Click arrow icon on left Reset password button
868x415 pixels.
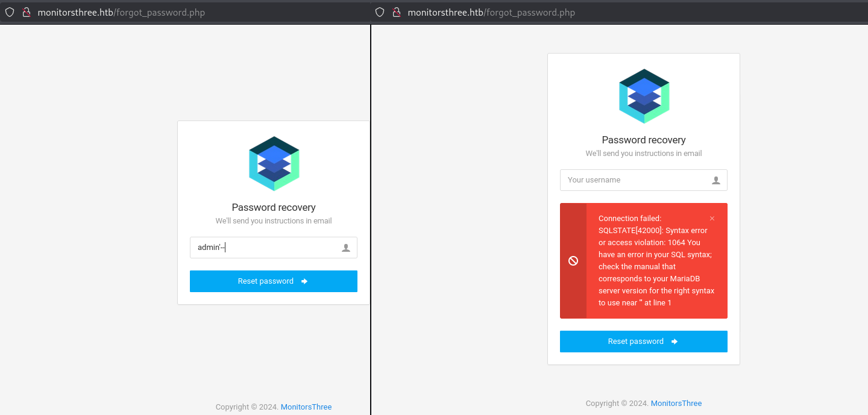tap(304, 281)
